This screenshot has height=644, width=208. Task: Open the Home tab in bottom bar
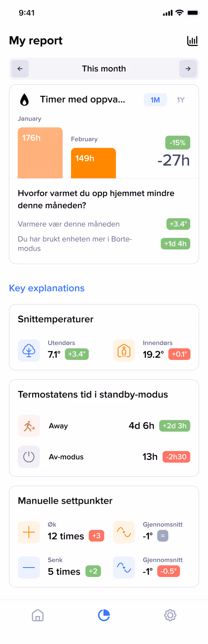coord(38,615)
